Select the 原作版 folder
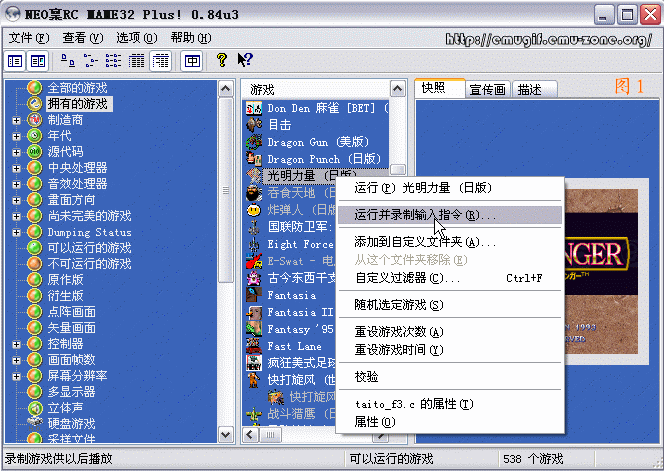The image size is (664, 471). tap(65, 280)
